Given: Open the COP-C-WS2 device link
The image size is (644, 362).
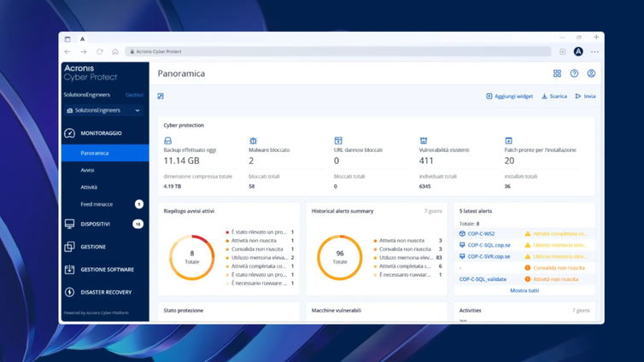Looking at the screenshot, I should click(481, 234).
